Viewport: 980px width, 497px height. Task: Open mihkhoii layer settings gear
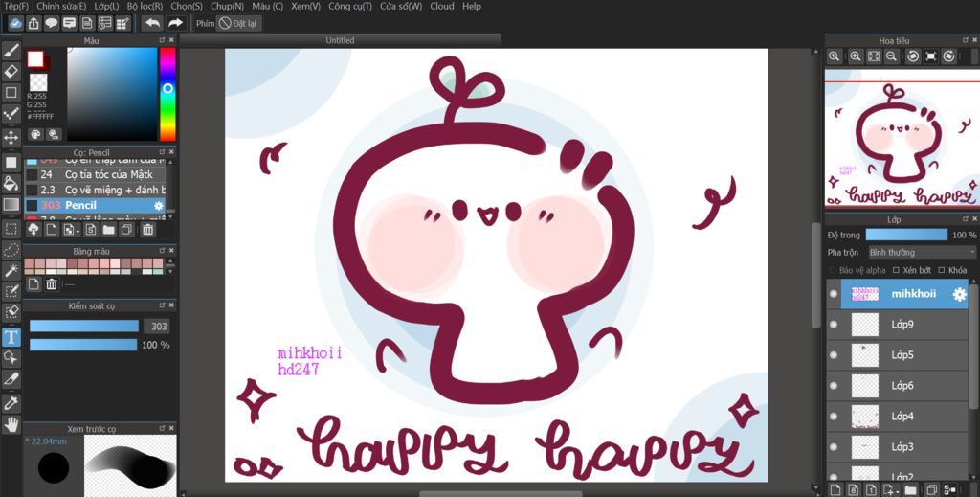click(x=959, y=294)
